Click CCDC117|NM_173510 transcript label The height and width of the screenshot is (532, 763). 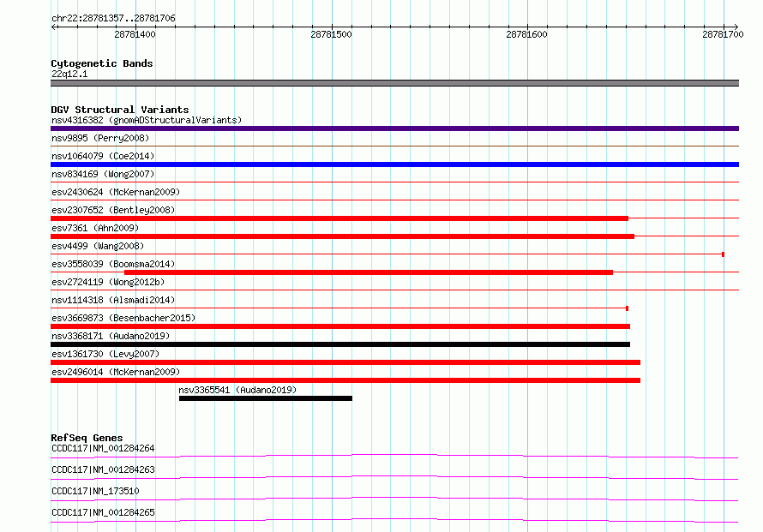[x=95, y=491]
